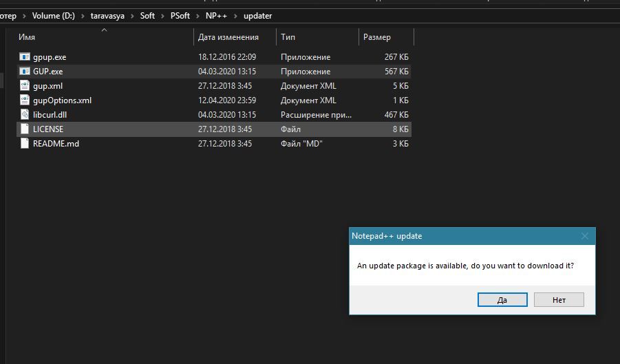
Task: Click the gup.xml document icon
Action: pos(25,86)
